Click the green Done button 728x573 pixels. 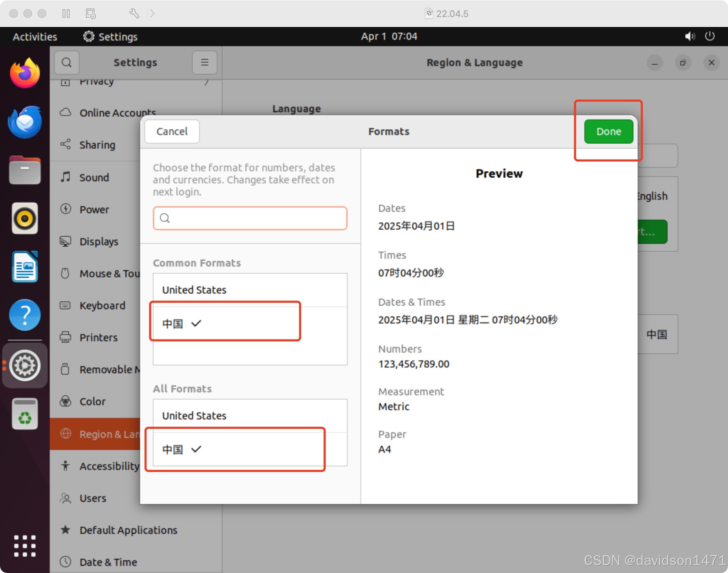608,132
